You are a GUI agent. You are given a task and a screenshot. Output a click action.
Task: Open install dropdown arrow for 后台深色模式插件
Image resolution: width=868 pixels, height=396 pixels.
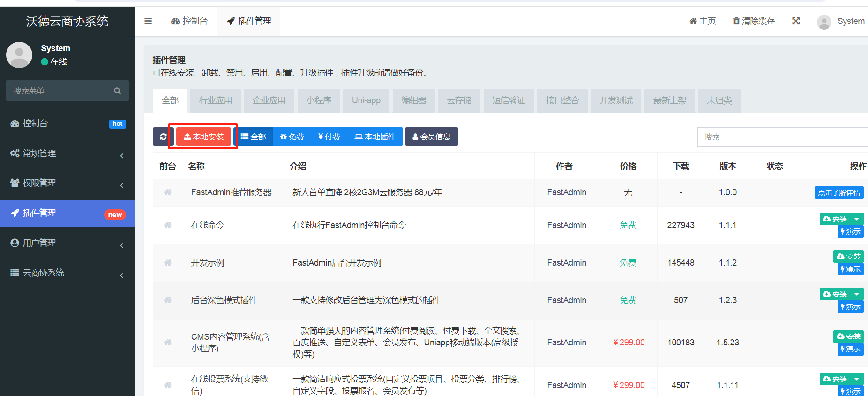pos(857,294)
